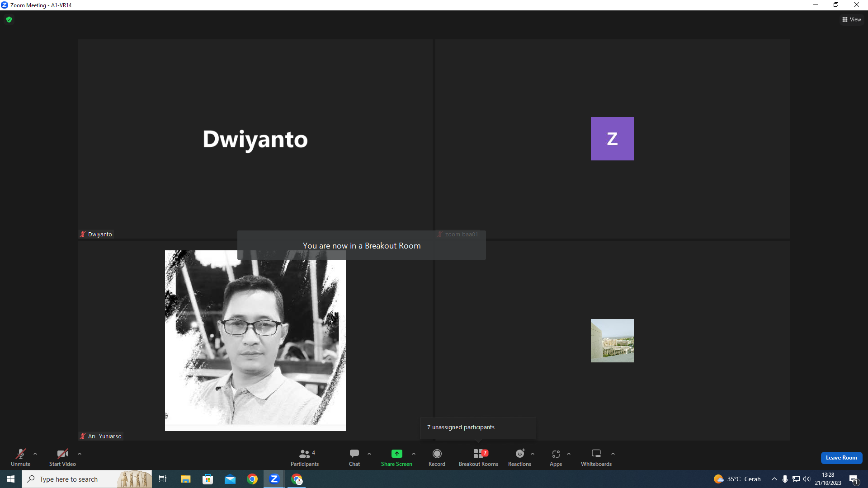Open Breakout Rooms manager
Viewport: 868px width, 488px height.
[x=478, y=457]
